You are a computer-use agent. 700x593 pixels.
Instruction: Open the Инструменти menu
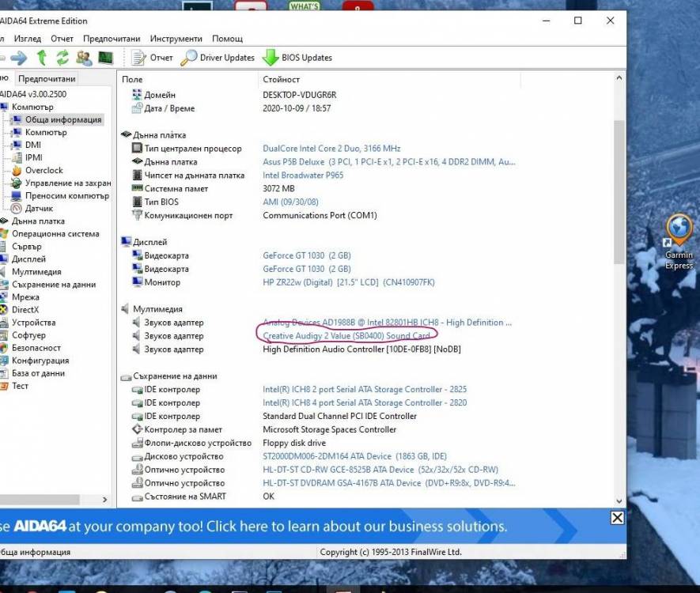point(176,39)
